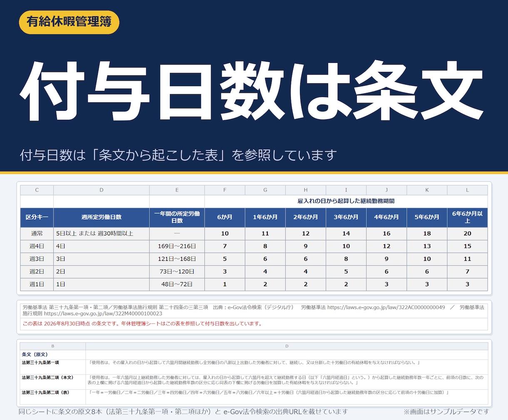
Task: Select column header F
Action: (225, 190)
